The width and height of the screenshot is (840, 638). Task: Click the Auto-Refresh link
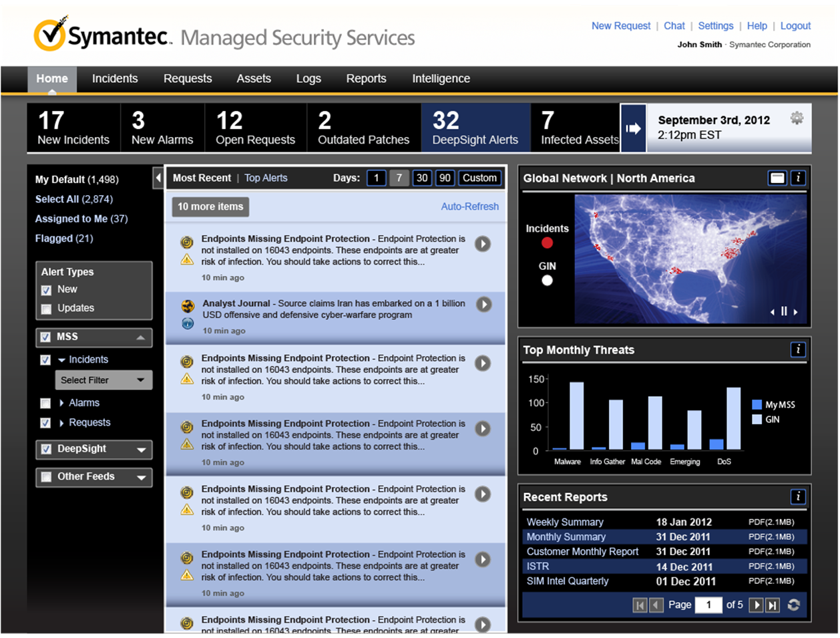coord(469,207)
